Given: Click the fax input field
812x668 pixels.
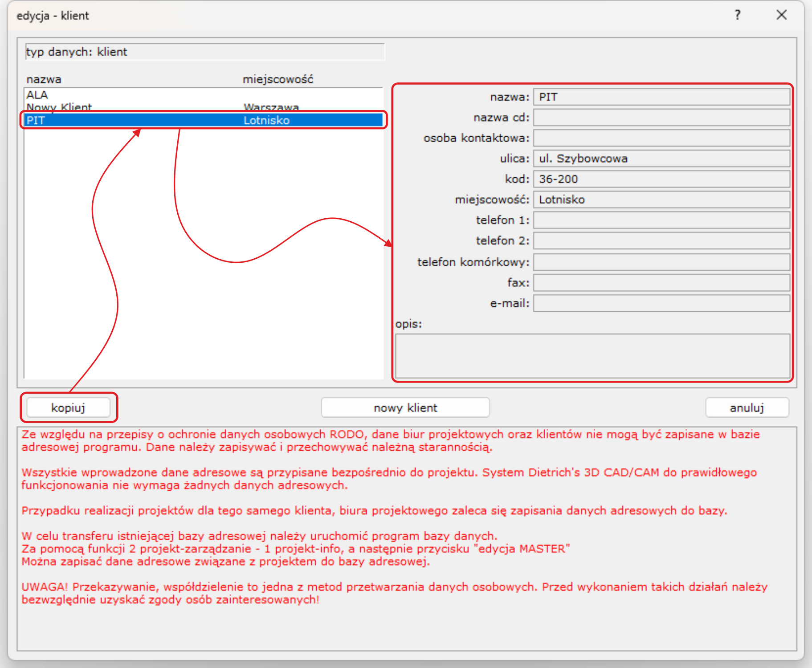Looking at the screenshot, I should [661, 282].
